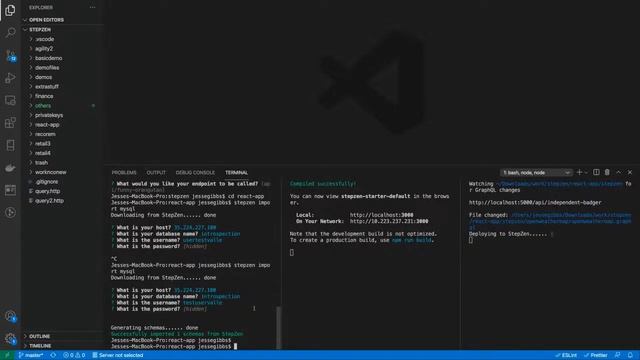Click the master branch in status bar
The image size is (640, 360).
[x=31, y=355]
